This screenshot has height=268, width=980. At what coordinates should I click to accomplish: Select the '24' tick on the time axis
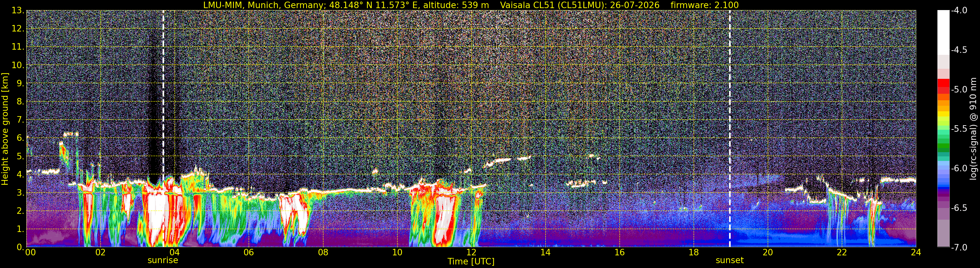coord(916,252)
